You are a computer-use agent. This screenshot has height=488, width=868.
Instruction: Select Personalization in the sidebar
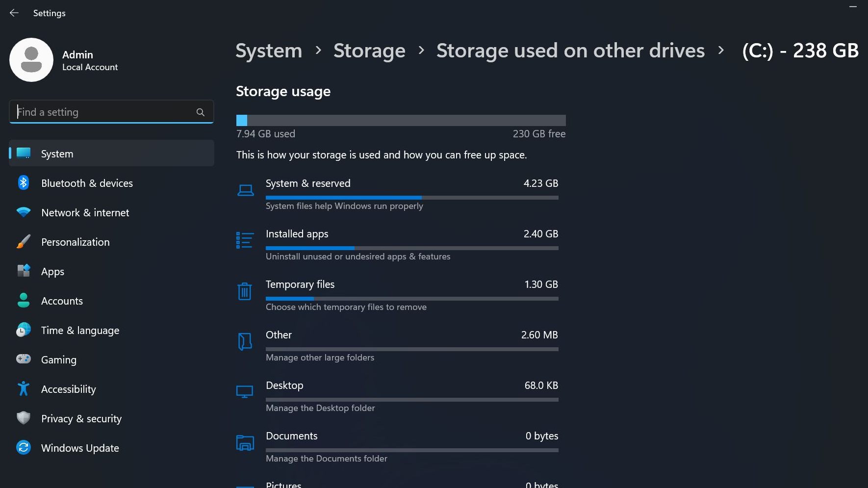pyautogui.click(x=75, y=242)
